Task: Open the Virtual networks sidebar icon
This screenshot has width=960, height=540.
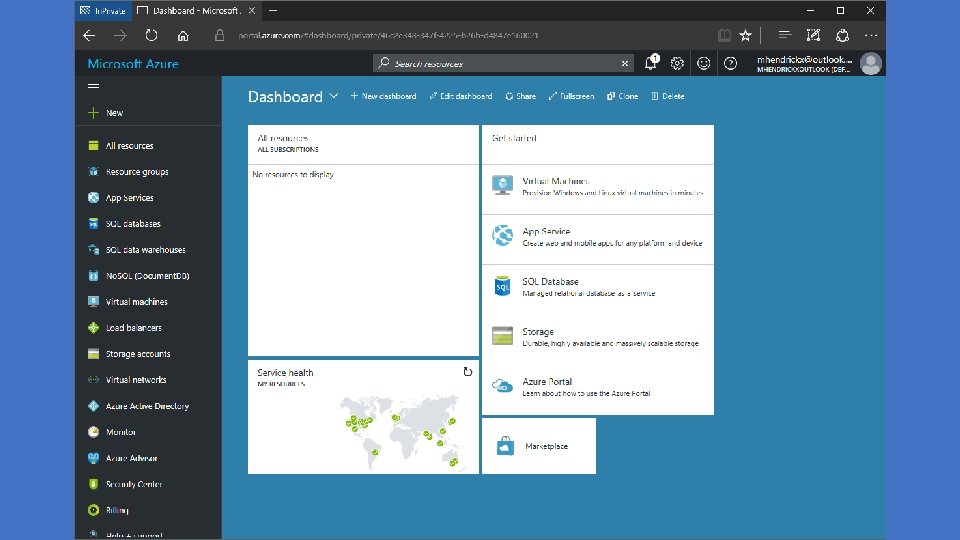Action: [93, 380]
